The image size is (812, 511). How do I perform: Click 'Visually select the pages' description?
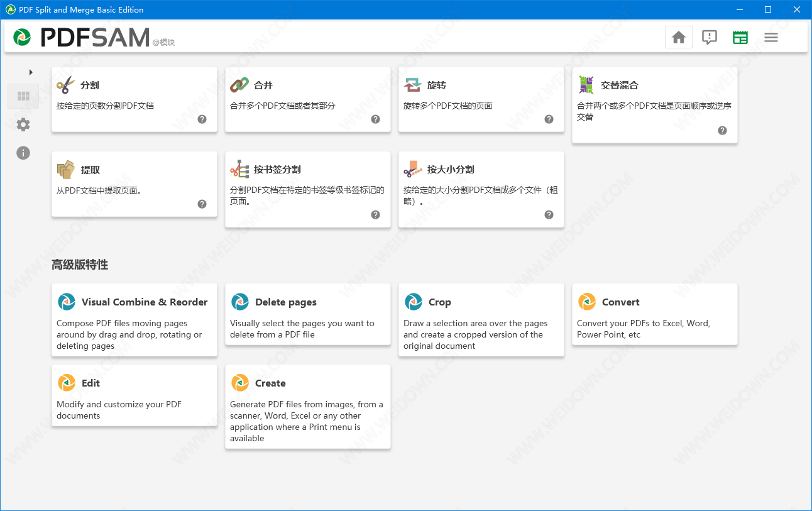click(302, 329)
